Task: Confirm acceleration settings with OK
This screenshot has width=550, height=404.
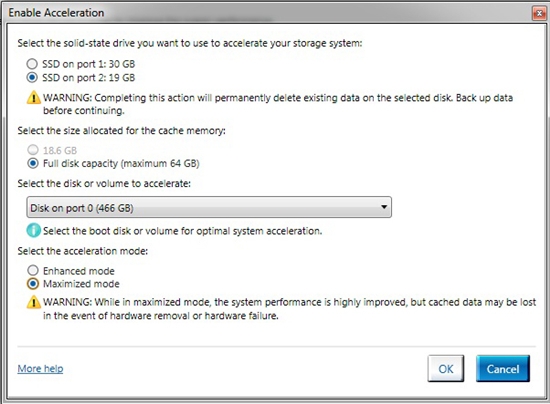Action: pyautogui.click(x=446, y=369)
